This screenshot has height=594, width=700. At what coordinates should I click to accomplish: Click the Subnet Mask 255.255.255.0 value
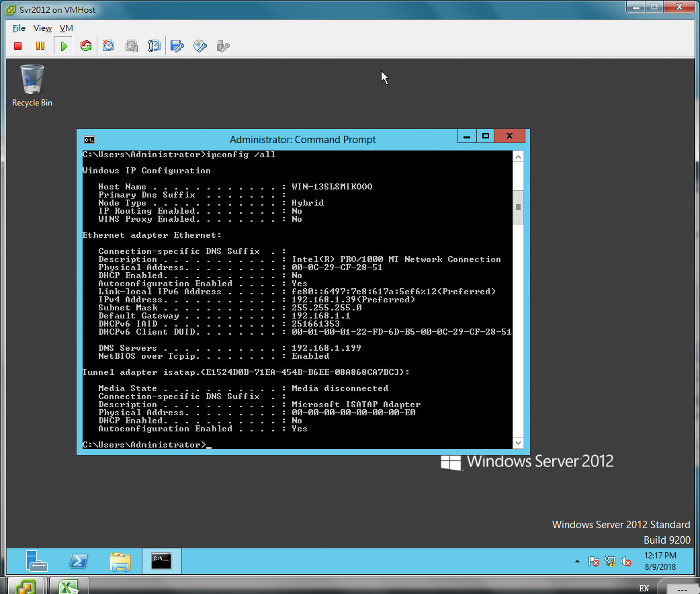click(x=326, y=308)
